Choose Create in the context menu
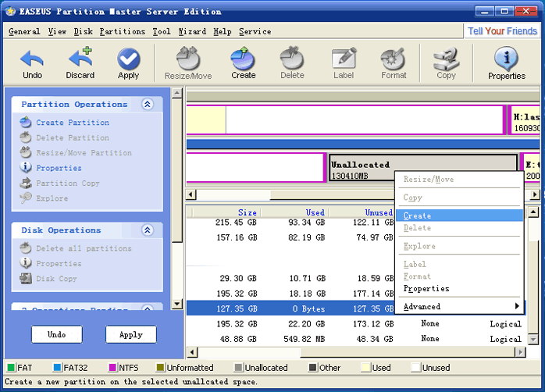The width and height of the screenshot is (545, 392). 459,216
